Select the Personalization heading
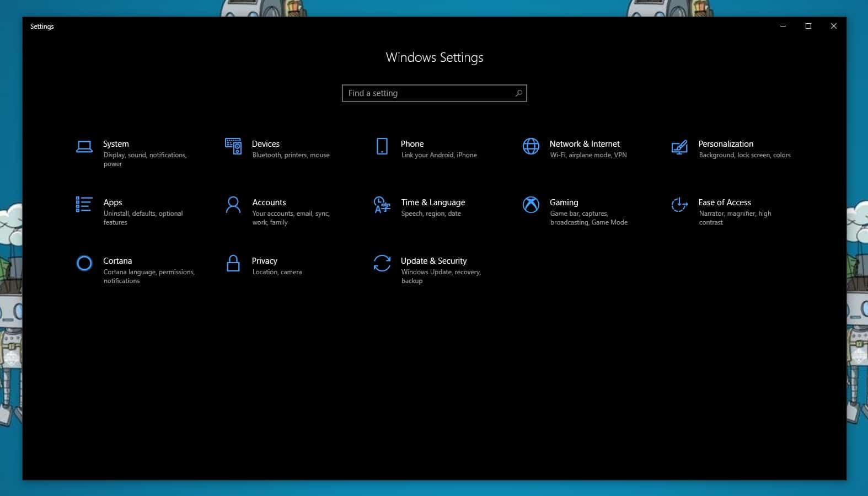 point(726,144)
